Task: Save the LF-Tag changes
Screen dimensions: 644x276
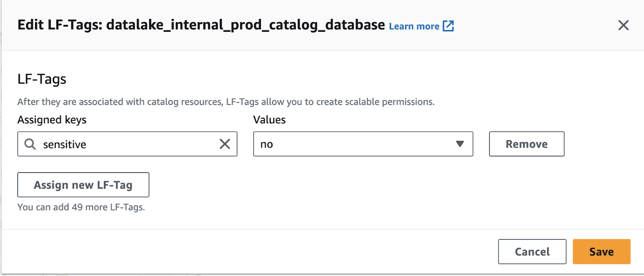Action: pos(601,252)
